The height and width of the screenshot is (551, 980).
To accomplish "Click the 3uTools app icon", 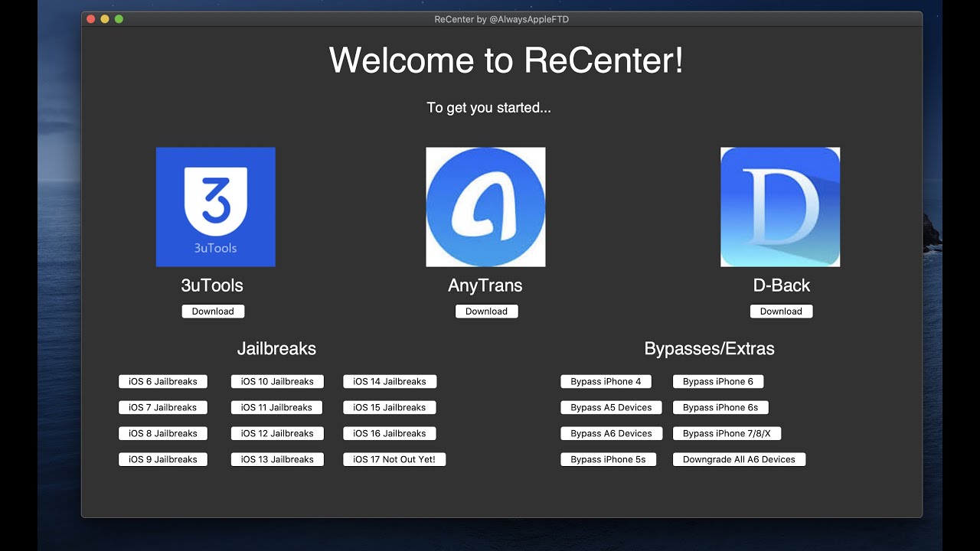I will (215, 207).
